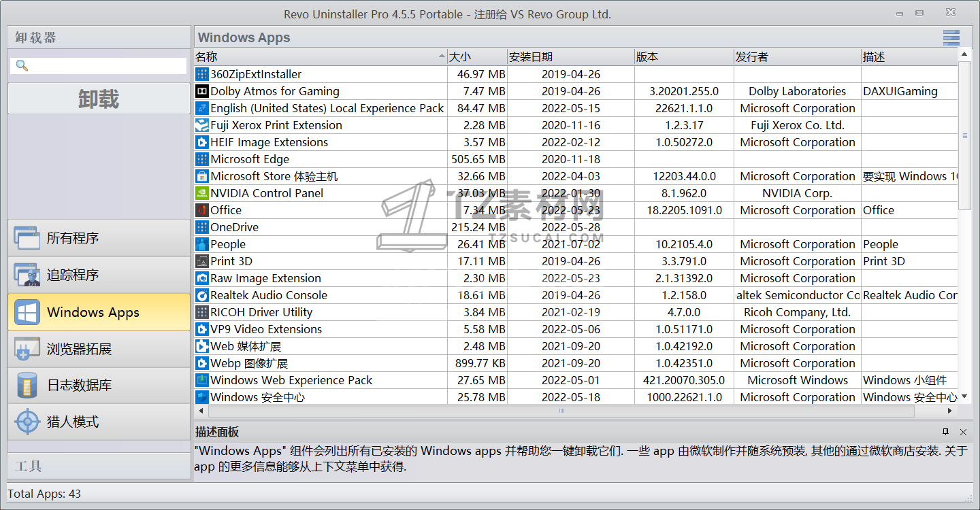Click the NVIDIA Corp. publisher cell
The width and height of the screenshot is (980, 510).
(798, 193)
